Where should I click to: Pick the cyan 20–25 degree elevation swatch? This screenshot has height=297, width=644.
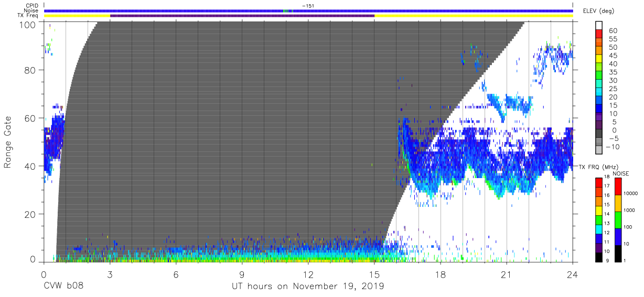(x=600, y=92)
